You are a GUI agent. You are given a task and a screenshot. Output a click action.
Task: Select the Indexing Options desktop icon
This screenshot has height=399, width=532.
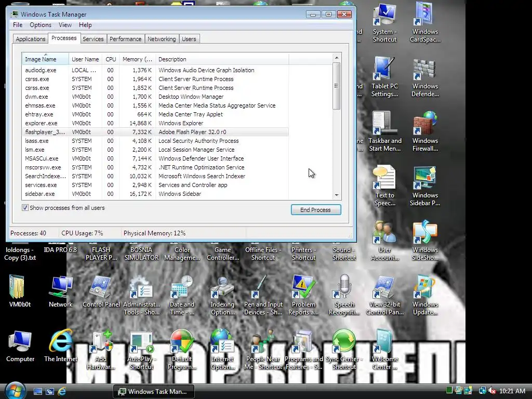[222, 295]
